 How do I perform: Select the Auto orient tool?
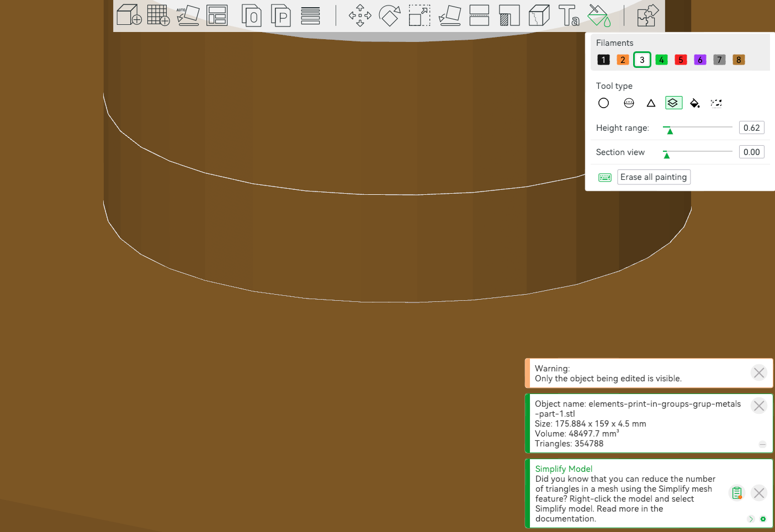(x=188, y=15)
